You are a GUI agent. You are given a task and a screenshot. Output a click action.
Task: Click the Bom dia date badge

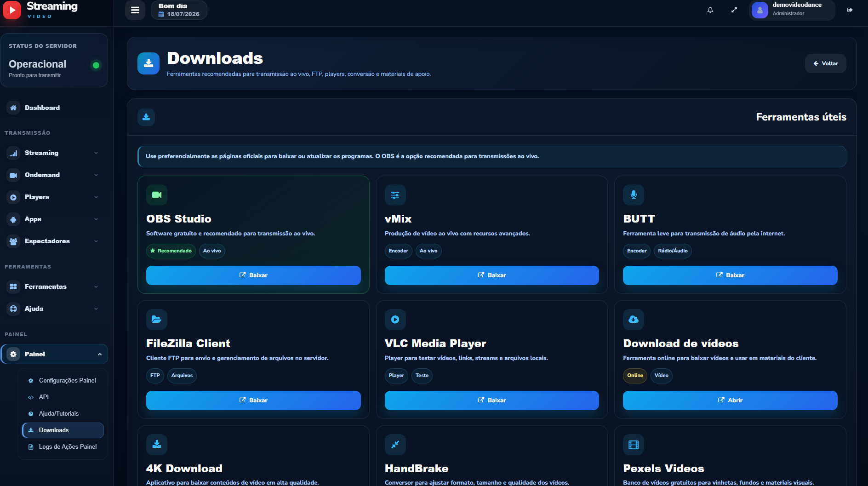click(x=179, y=10)
